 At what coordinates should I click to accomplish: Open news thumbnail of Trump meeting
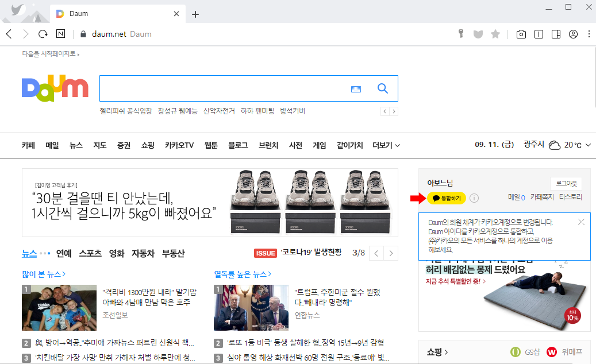tap(251, 308)
